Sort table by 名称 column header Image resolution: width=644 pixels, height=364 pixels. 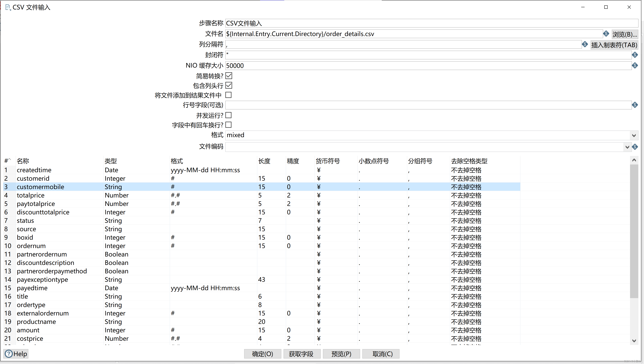23,161
